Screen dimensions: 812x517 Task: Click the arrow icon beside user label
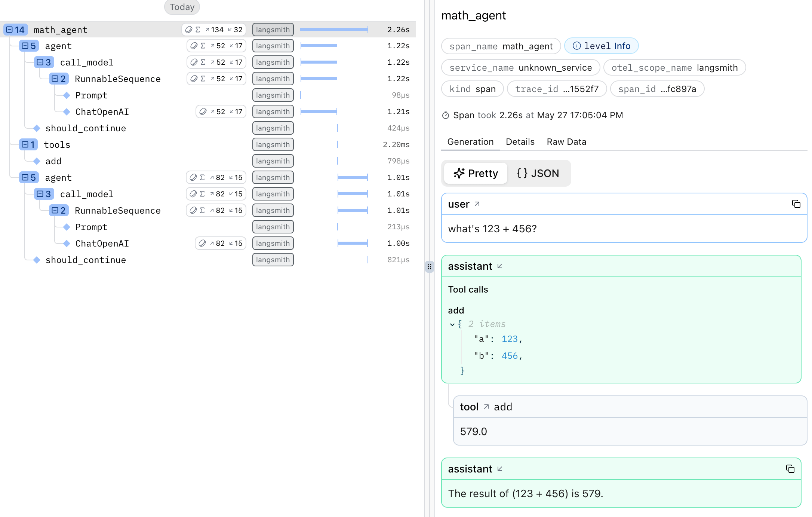click(x=477, y=204)
